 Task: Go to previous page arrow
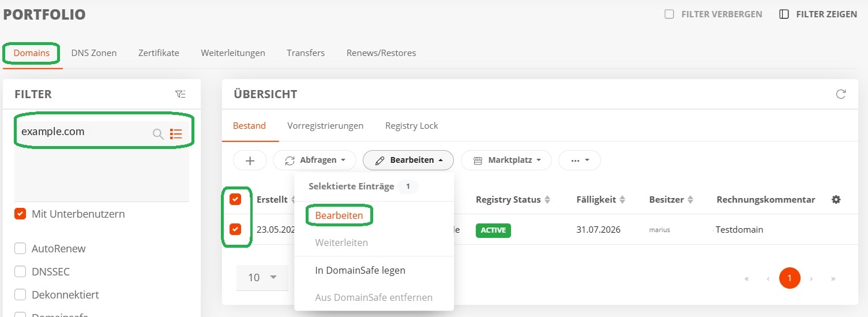click(768, 278)
